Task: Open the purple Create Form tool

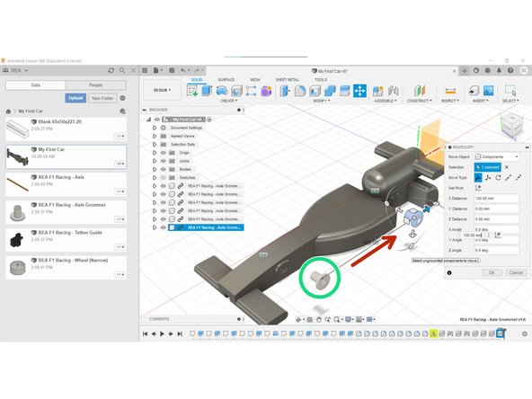Action: click(266, 91)
